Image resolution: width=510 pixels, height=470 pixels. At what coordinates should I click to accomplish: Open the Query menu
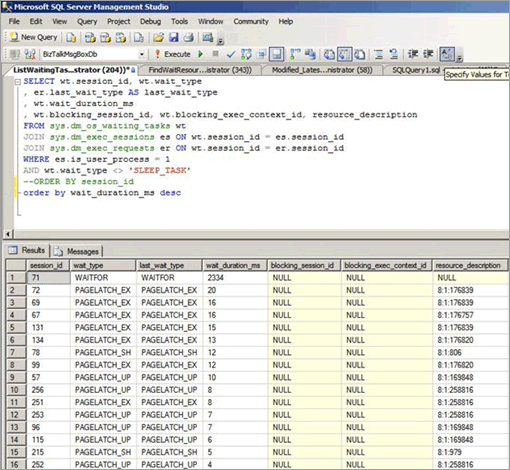pyautogui.click(x=87, y=22)
